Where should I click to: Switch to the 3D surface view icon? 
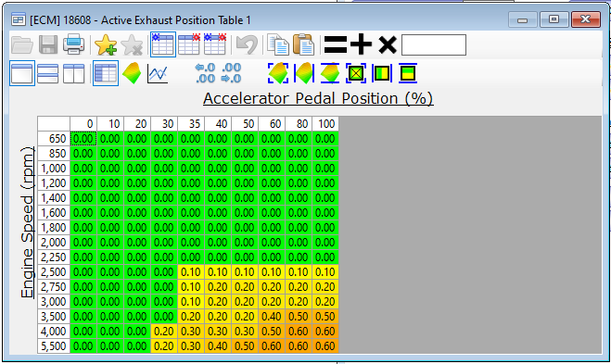coord(132,73)
